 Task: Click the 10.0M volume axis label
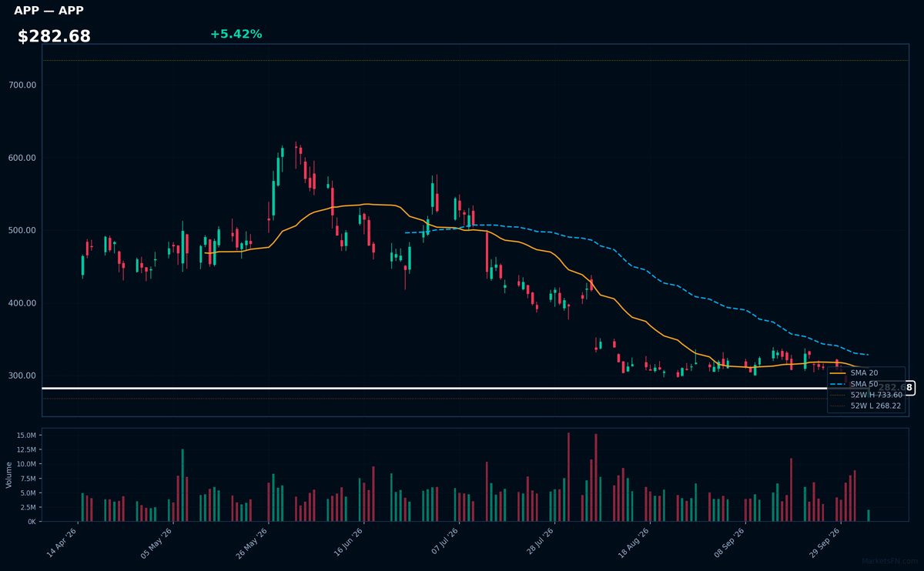[25, 464]
